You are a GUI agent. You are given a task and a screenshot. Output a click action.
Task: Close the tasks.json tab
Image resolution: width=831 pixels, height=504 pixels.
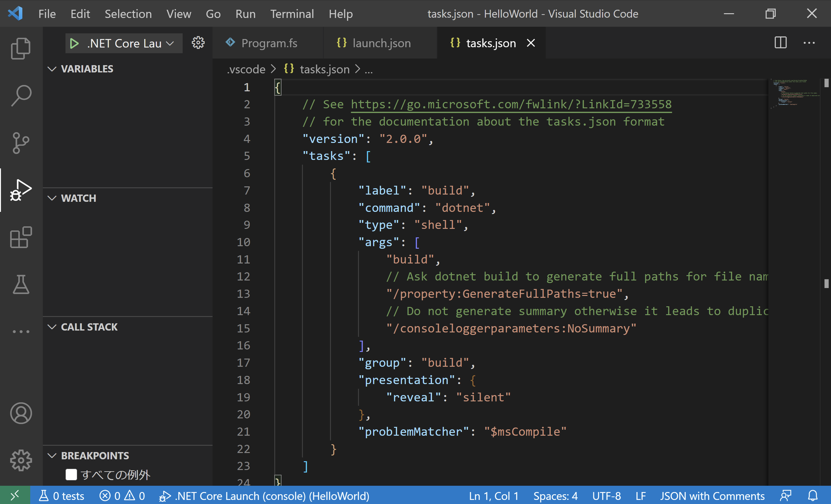[531, 43]
